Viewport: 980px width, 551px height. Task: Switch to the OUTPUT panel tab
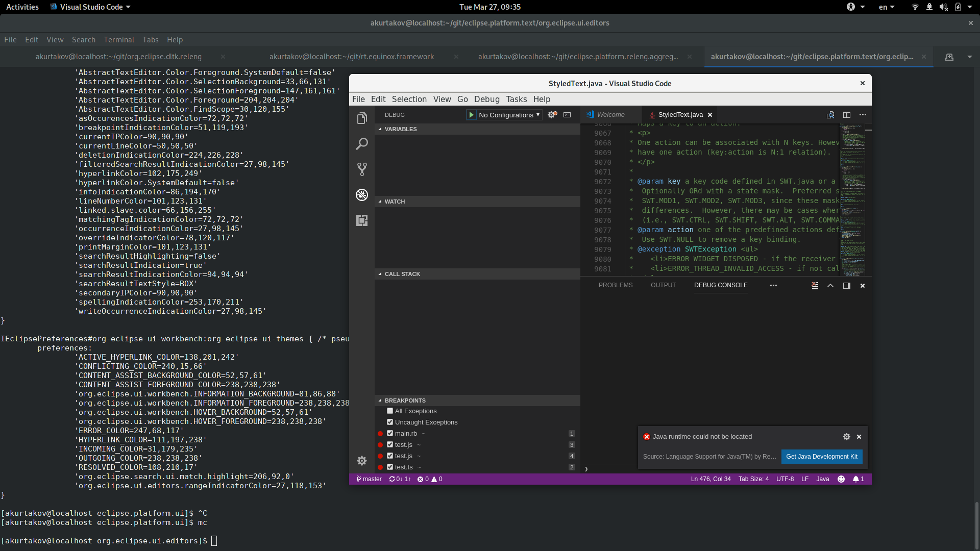[x=663, y=286]
